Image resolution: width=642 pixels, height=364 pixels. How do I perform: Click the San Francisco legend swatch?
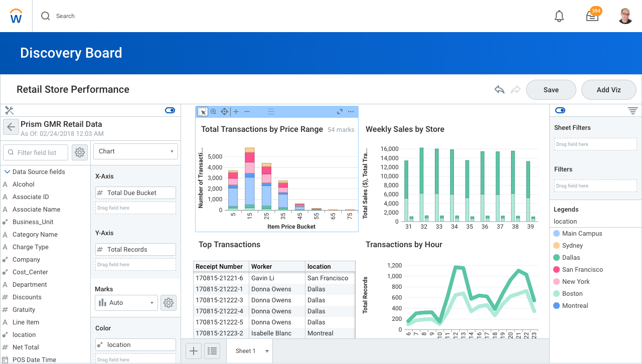pos(556,270)
